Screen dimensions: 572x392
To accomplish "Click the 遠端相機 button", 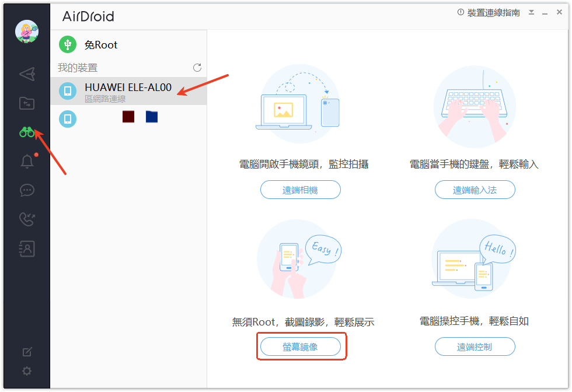I will 300,190.
